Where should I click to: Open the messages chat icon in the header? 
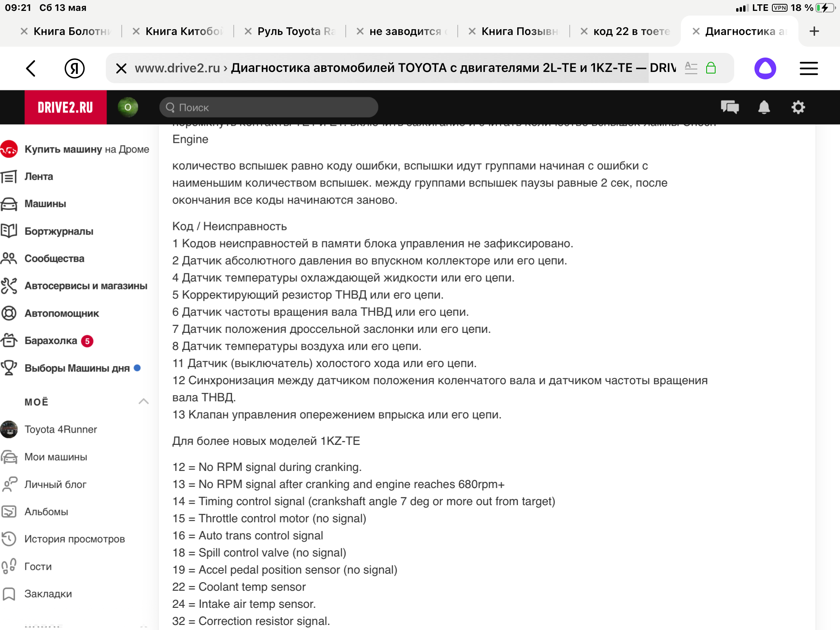[x=730, y=107]
